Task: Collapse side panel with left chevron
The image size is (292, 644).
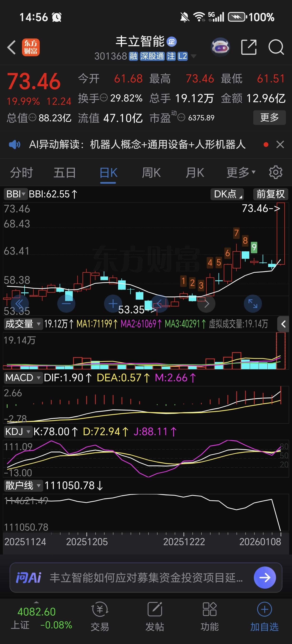Action: click(283, 324)
